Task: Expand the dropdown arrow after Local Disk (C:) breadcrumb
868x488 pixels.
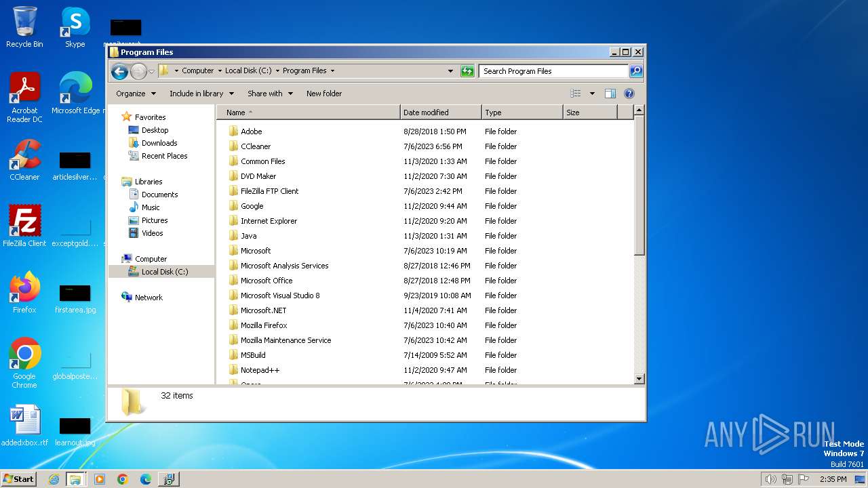Action: [277, 70]
